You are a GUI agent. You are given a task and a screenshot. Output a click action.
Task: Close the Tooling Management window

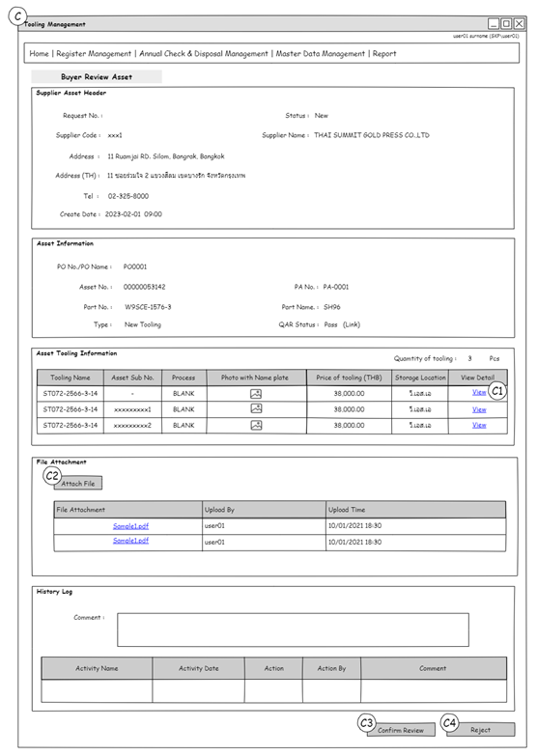(519, 23)
